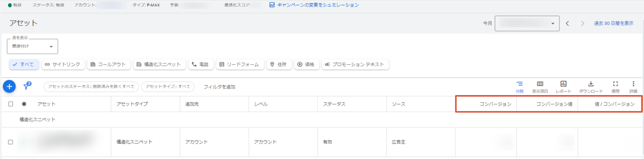Click 過去 30 日間を表示 link
644x159 pixels.
tap(614, 24)
